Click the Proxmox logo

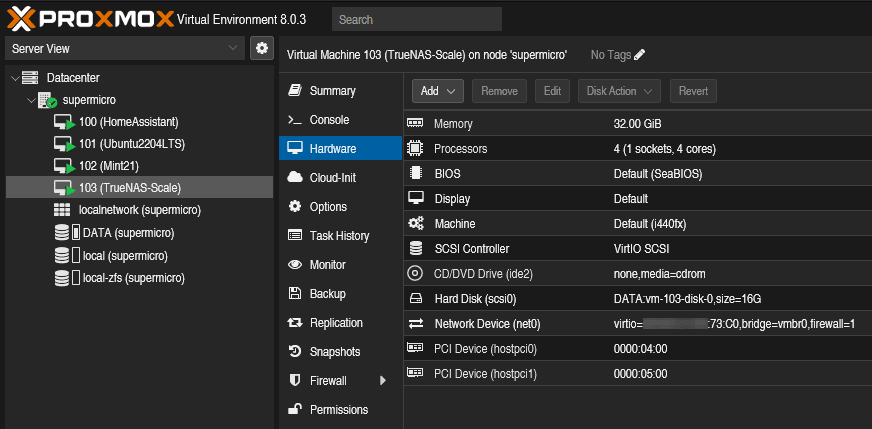coord(91,19)
